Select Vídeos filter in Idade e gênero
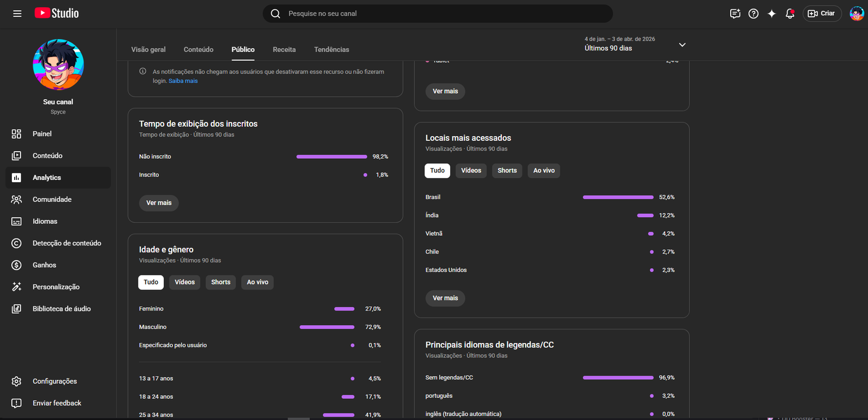Screen dimensions: 868x420 (x=184, y=282)
